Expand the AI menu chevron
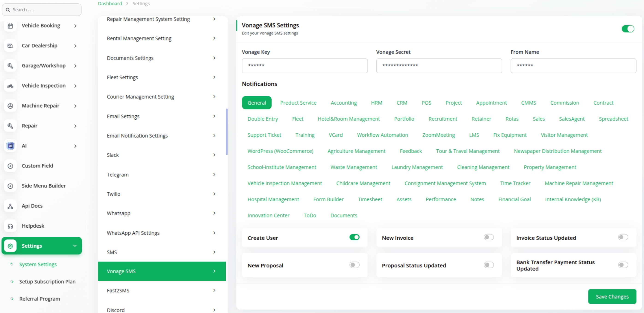 click(75, 146)
